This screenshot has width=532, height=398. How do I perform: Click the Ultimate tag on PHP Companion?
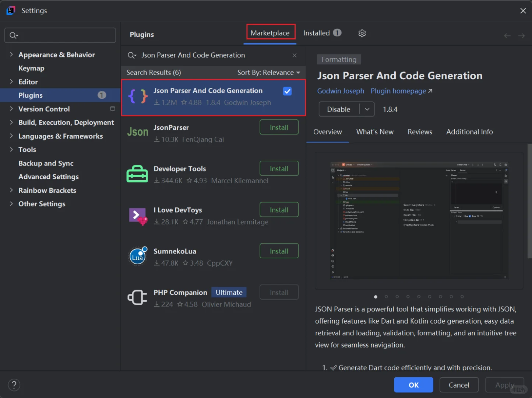229,293
